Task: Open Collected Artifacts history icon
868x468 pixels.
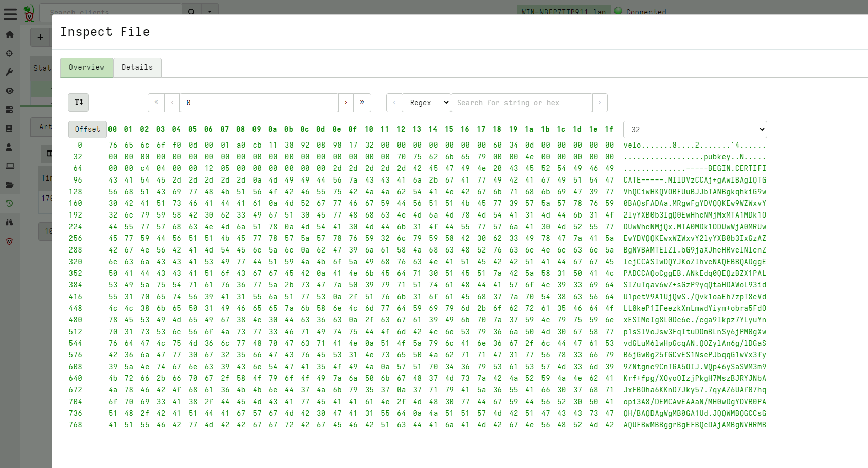Action: point(9,203)
